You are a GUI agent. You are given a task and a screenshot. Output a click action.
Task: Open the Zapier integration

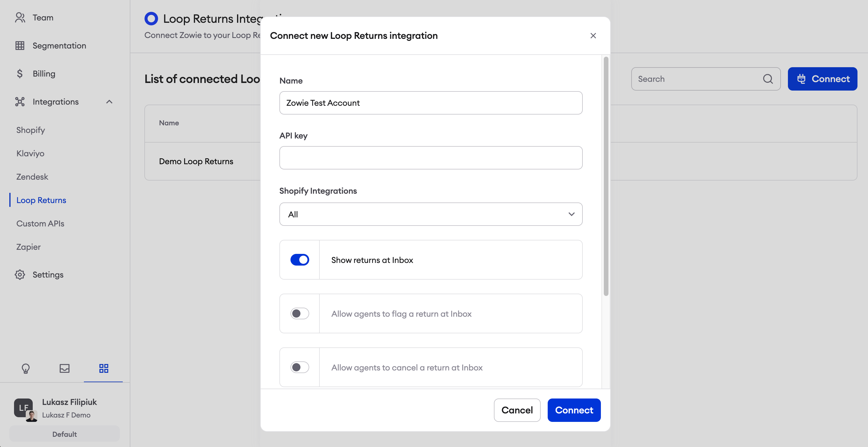point(28,247)
